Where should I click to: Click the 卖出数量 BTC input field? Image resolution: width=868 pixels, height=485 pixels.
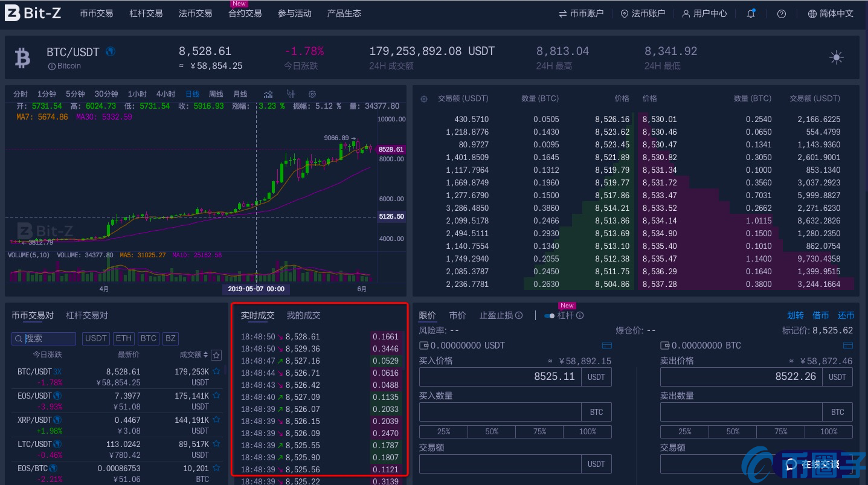pyautogui.click(x=741, y=412)
